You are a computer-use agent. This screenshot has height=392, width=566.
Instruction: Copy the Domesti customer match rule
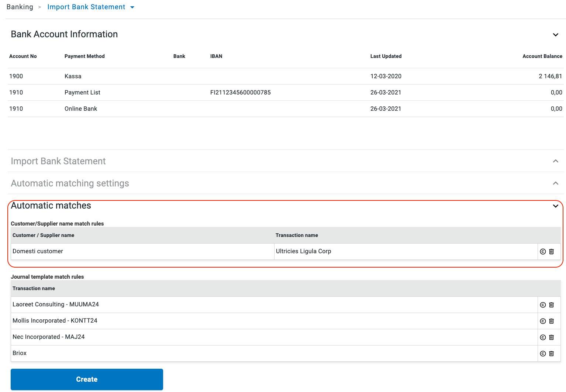(x=543, y=252)
